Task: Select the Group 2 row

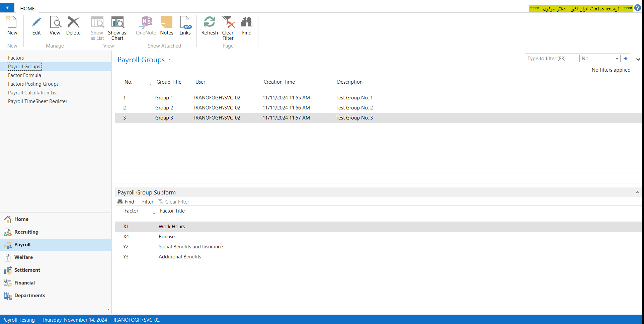Action: point(378,108)
